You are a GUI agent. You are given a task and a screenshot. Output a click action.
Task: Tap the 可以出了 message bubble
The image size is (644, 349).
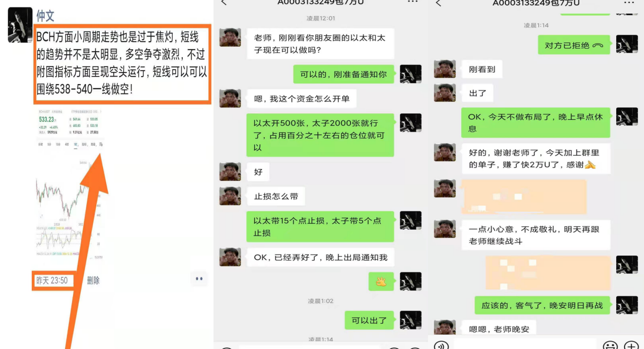tap(369, 321)
